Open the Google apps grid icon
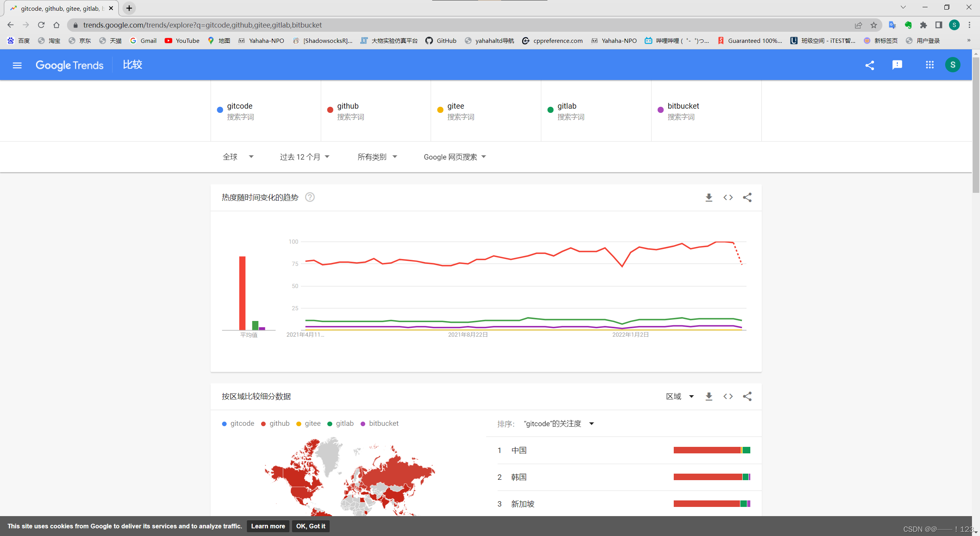980x536 pixels. 929,65
